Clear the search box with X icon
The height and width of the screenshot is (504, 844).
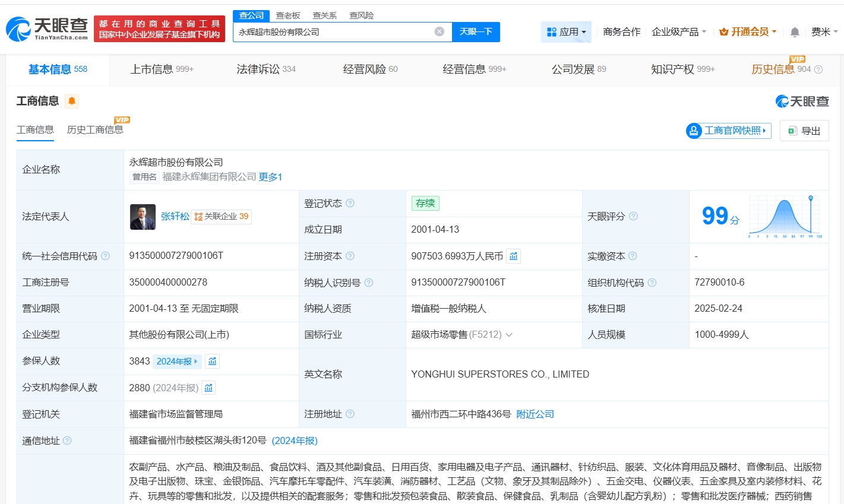tap(440, 31)
